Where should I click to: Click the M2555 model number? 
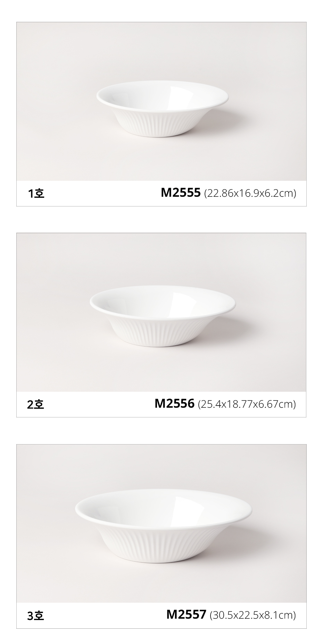pyautogui.click(x=181, y=193)
